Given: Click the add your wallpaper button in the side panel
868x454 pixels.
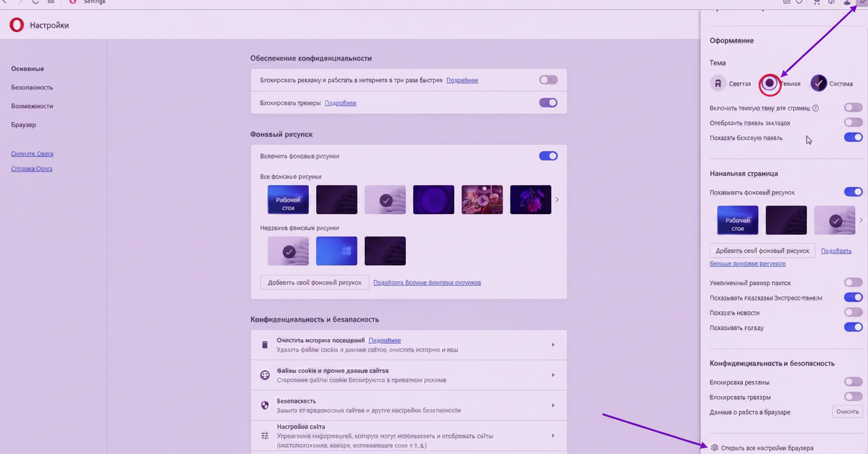Looking at the screenshot, I should pos(763,250).
